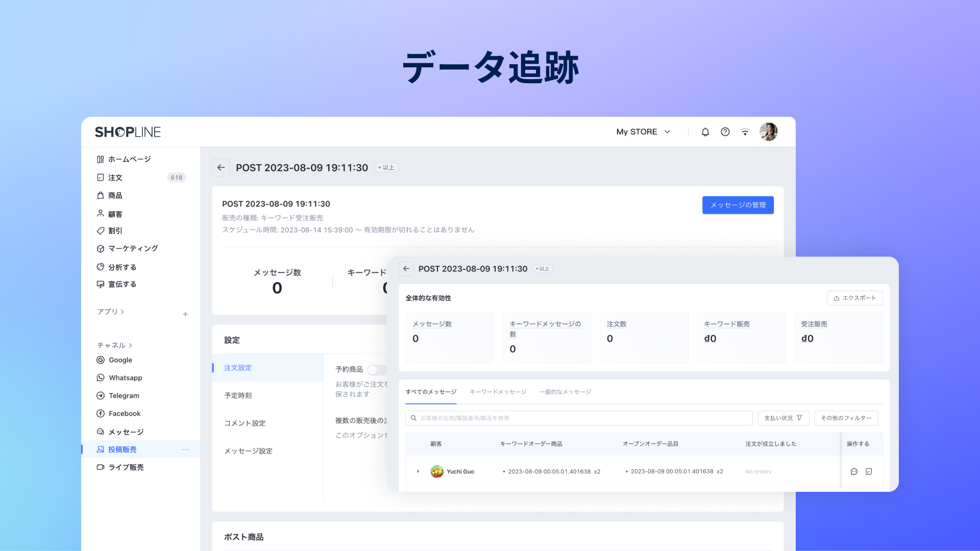This screenshot has height=551, width=980.
Task: Open the My STORE dropdown
Action: 643,132
